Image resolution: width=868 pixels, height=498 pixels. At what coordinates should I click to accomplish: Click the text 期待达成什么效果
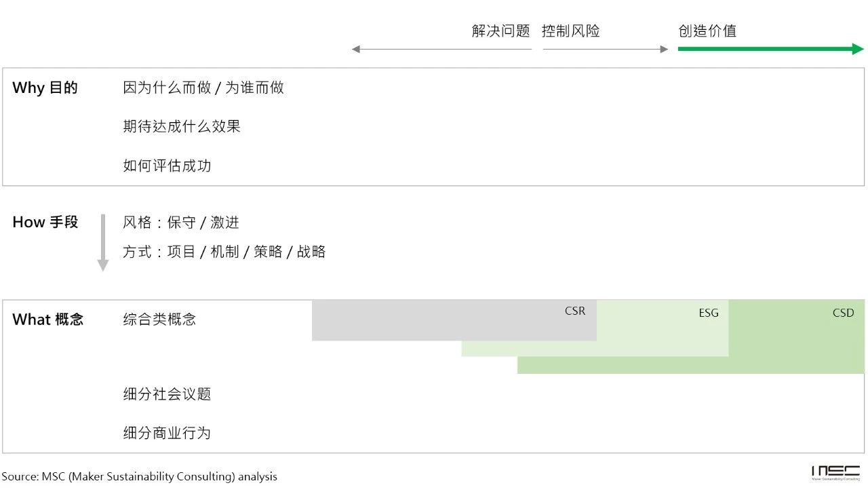(x=182, y=126)
